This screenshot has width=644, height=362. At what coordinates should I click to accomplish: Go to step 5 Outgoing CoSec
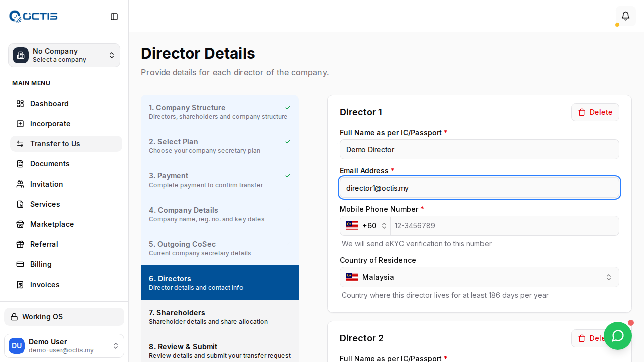[220, 248]
